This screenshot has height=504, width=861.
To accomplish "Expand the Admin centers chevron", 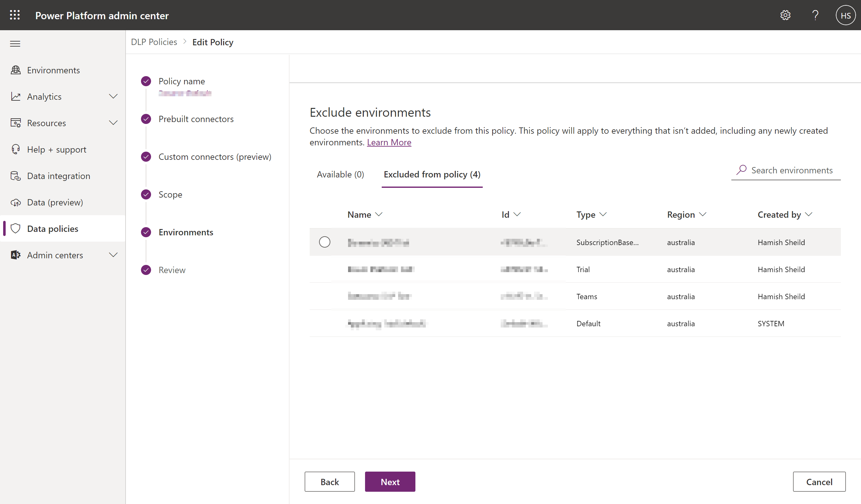I will (113, 255).
